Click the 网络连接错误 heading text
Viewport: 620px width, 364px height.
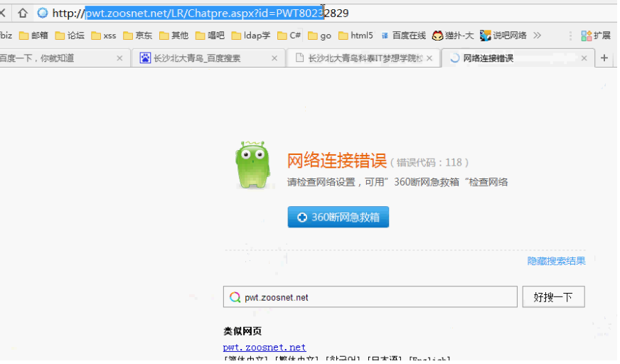336,161
